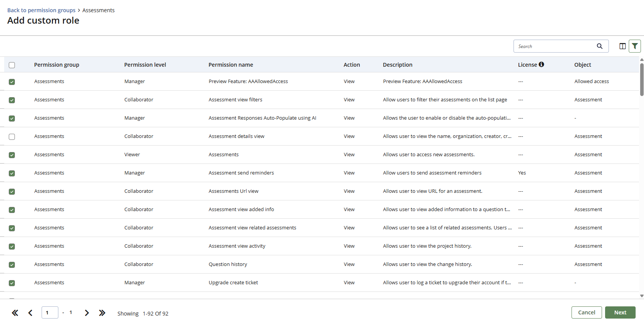Go to the first page
The width and height of the screenshot is (644, 322).
point(15,313)
